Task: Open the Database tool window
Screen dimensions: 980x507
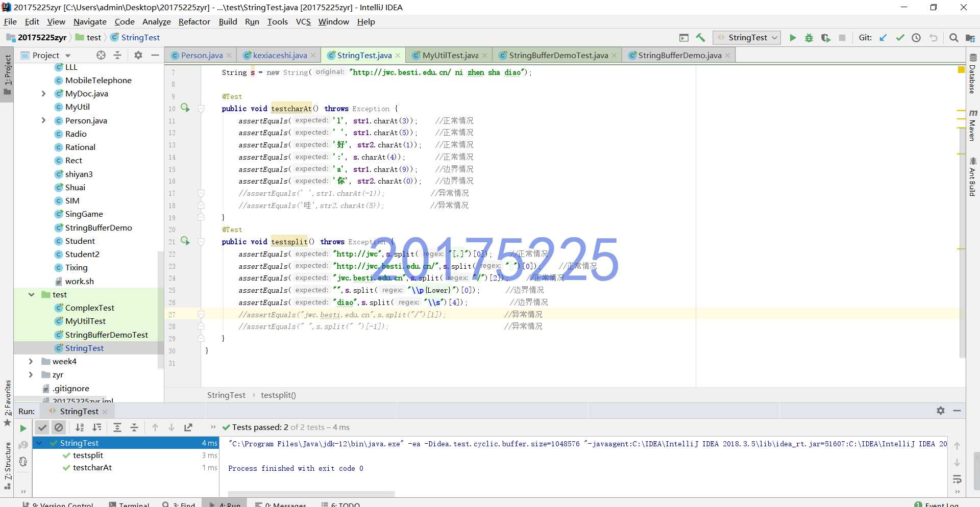Action: click(973, 73)
